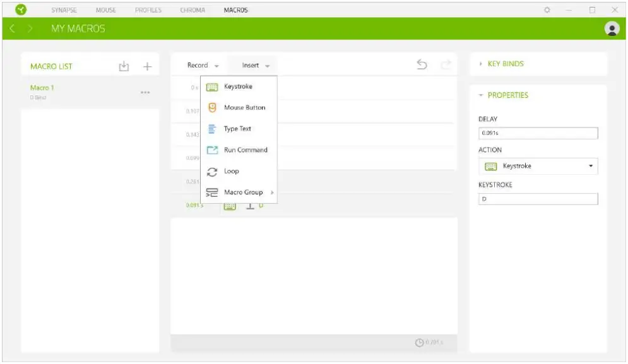Open the PROFILES tab
Screen dimensions: 628x364
pyautogui.click(x=148, y=10)
